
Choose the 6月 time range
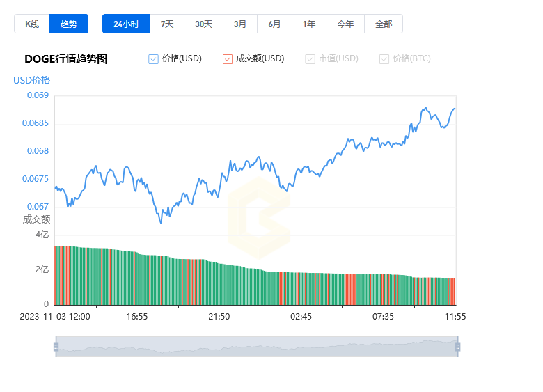[274, 24]
